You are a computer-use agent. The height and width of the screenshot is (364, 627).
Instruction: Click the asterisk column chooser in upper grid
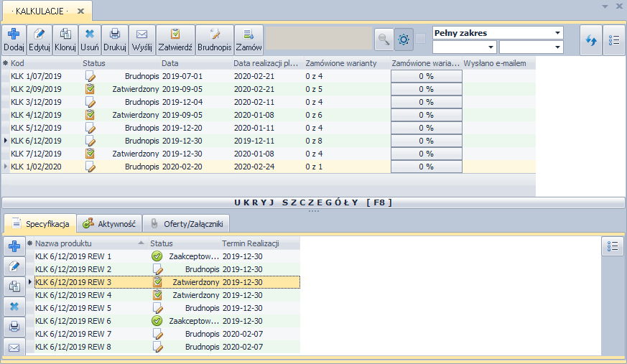5,63
